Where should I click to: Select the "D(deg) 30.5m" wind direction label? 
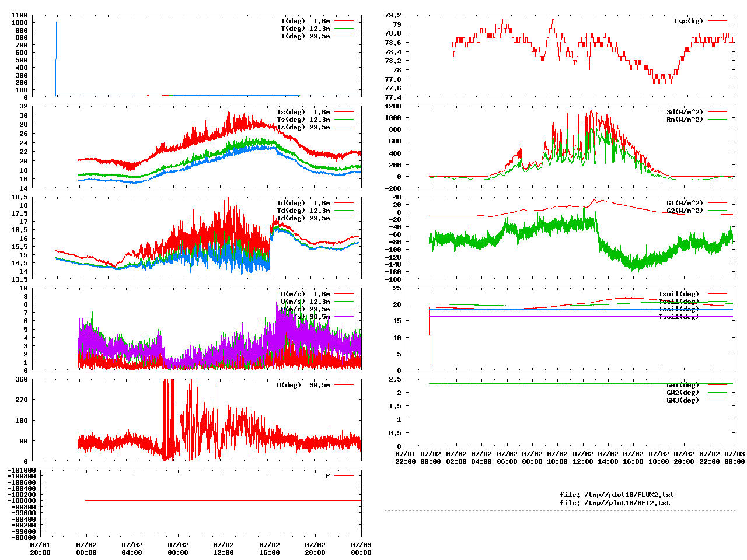(303, 385)
